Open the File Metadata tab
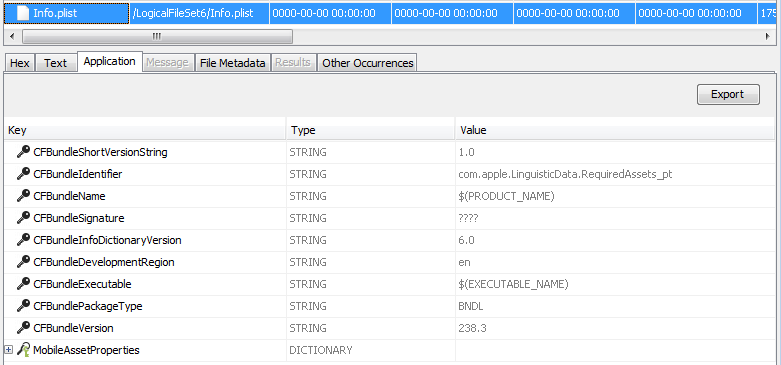Screen dimensions: 781x365 232,63
